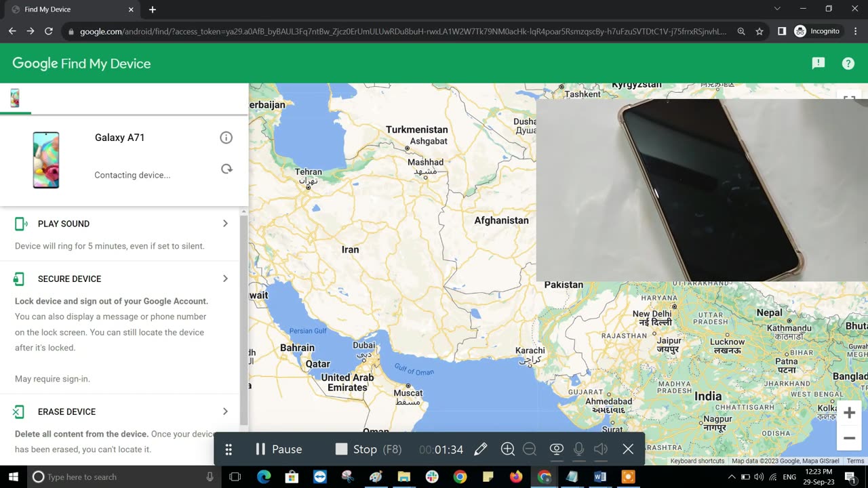Open the notification center
868x488 pixels.
[849, 476]
